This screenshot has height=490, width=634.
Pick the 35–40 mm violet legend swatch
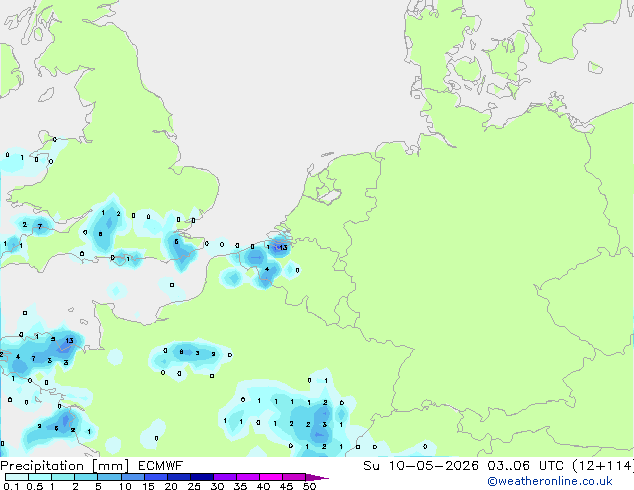tap(247, 477)
